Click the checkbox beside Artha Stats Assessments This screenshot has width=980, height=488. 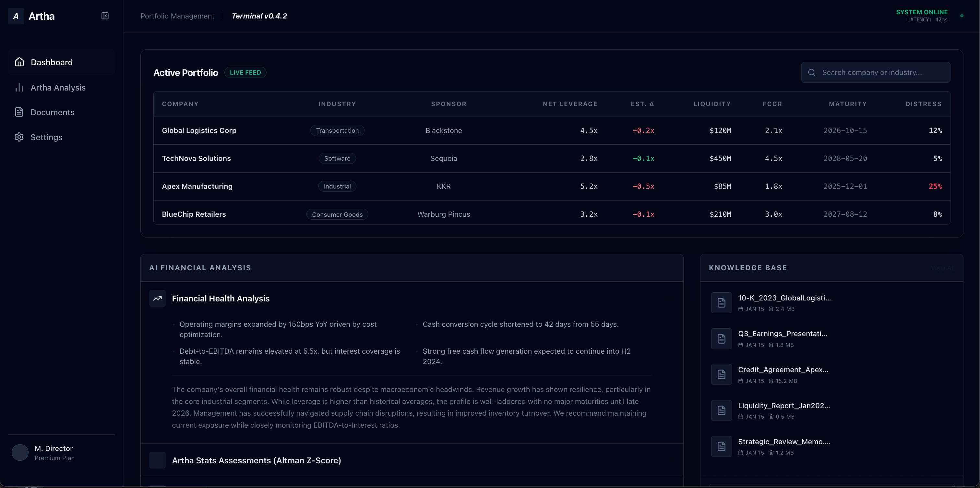(x=158, y=460)
